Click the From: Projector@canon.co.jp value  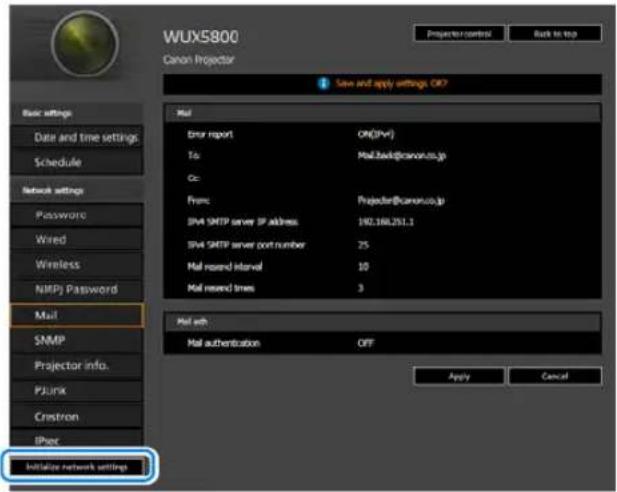point(401,200)
